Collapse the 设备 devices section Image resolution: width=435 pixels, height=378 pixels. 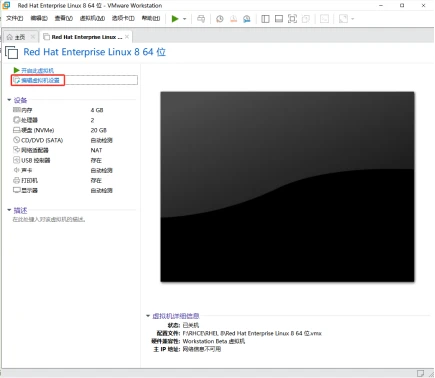tap(9, 100)
